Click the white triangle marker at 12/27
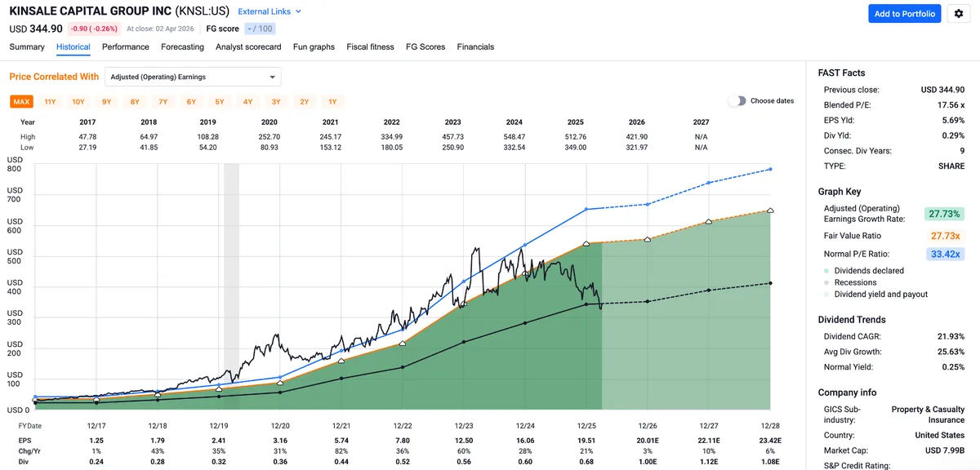 click(709, 221)
